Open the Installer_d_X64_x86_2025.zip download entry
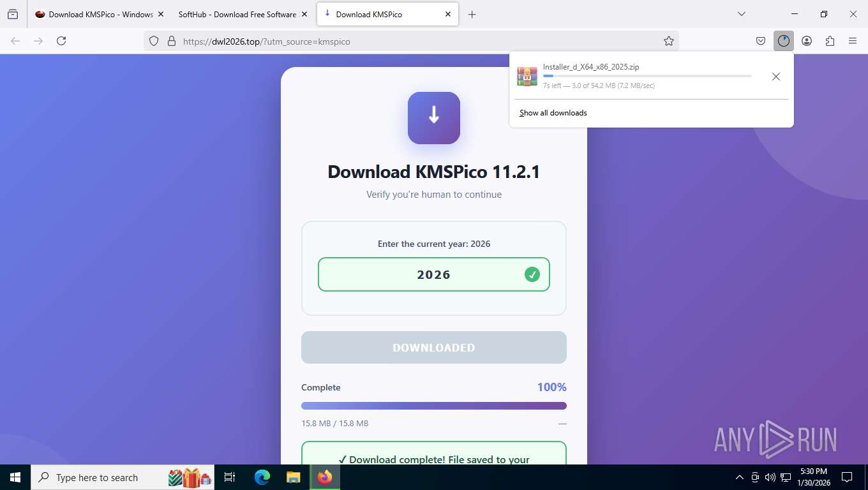The image size is (868, 490). [638, 76]
